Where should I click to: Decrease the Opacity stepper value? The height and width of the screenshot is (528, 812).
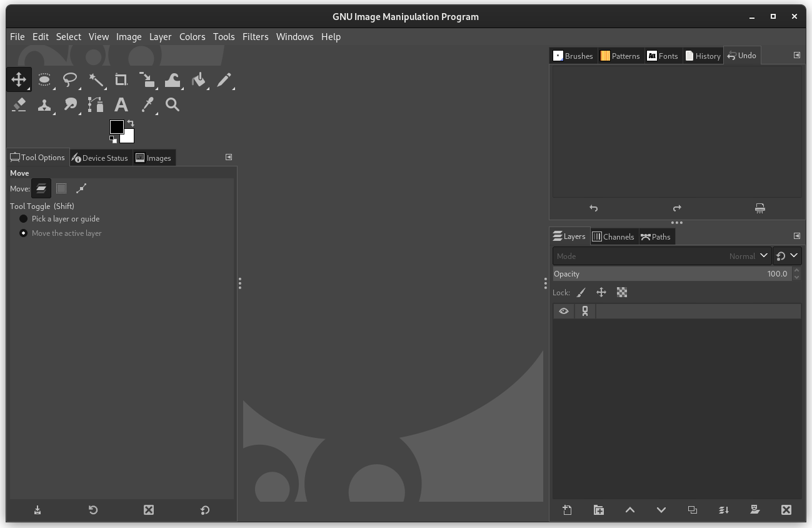(x=796, y=277)
